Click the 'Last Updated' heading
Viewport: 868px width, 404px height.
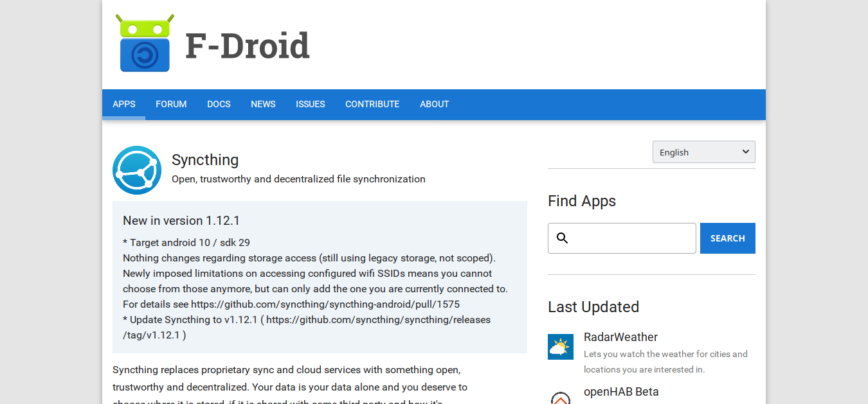click(x=593, y=307)
